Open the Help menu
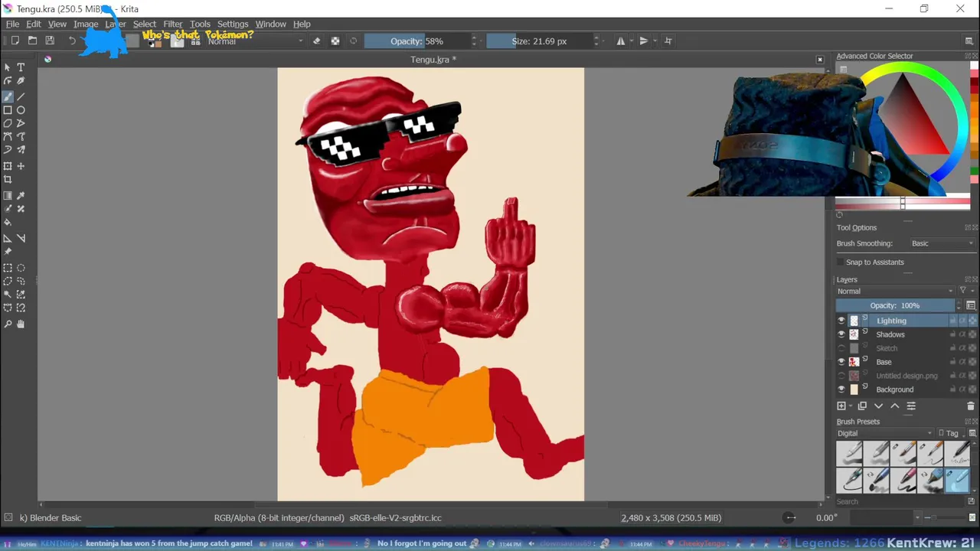This screenshot has height=551, width=980. point(302,24)
